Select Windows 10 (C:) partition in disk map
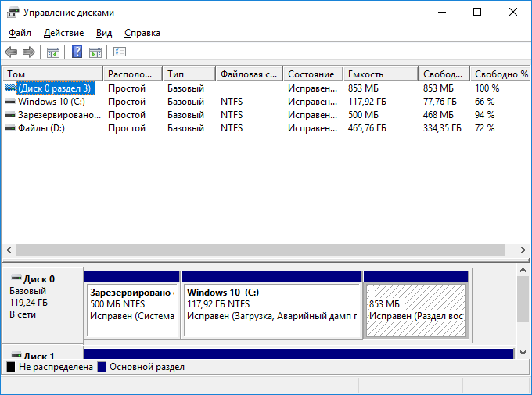This screenshot has height=395, width=532. pos(271,311)
